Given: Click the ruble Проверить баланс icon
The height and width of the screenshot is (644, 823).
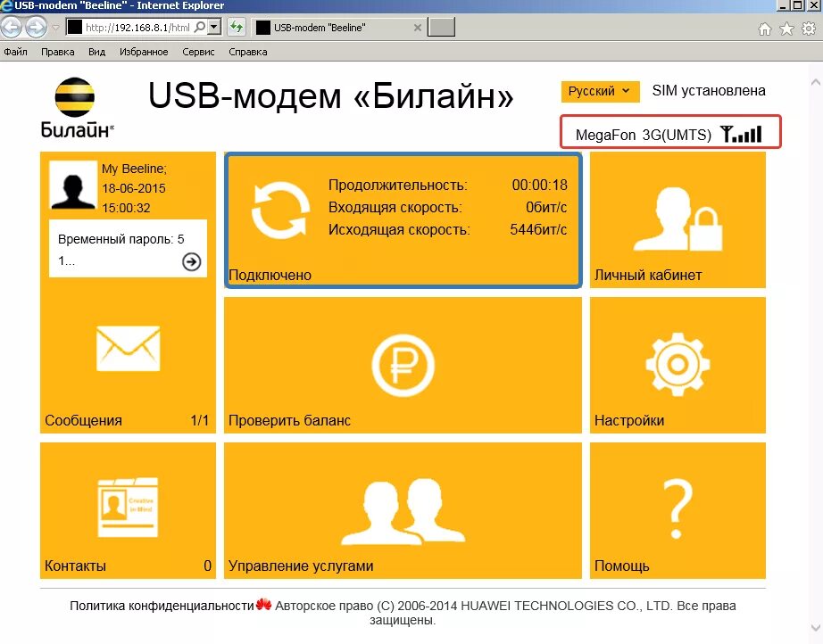Looking at the screenshot, I should 403,365.
